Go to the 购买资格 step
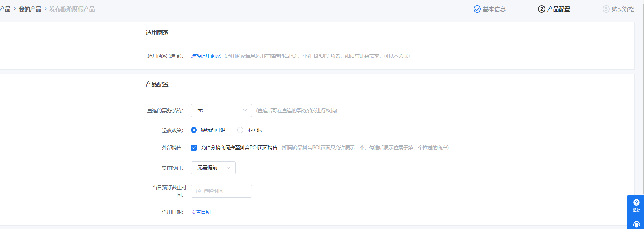 (623, 9)
